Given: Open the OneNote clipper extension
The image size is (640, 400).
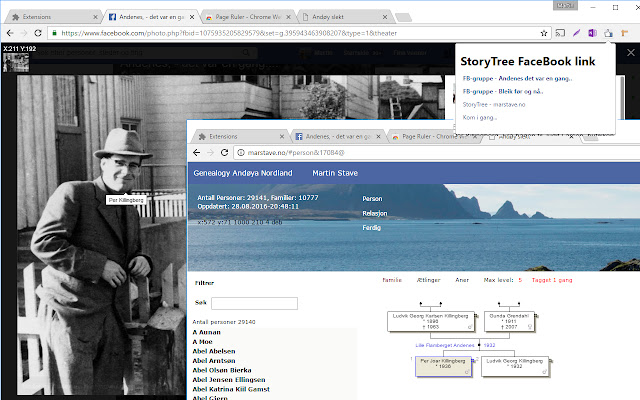Looking at the screenshot, I should tap(592, 33).
